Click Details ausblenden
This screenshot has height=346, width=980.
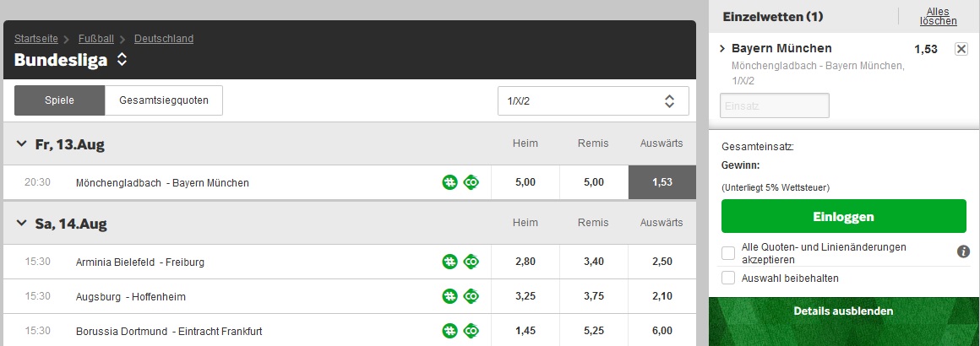point(844,311)
